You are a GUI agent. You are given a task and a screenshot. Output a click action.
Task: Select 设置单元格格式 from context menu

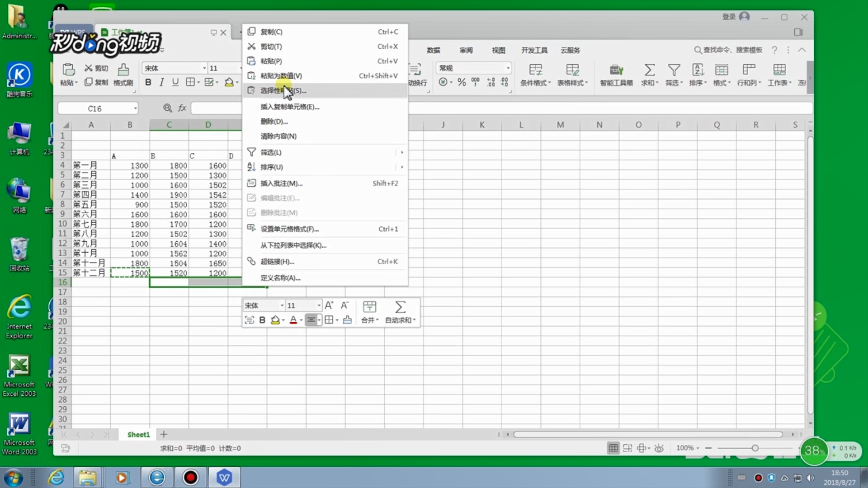click(289, 229)
